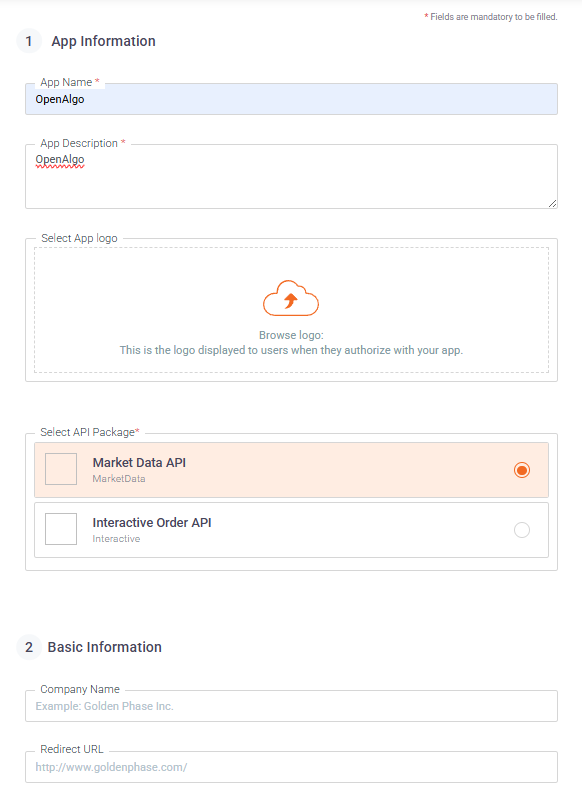Click the Browse logo text

[291, 335]
